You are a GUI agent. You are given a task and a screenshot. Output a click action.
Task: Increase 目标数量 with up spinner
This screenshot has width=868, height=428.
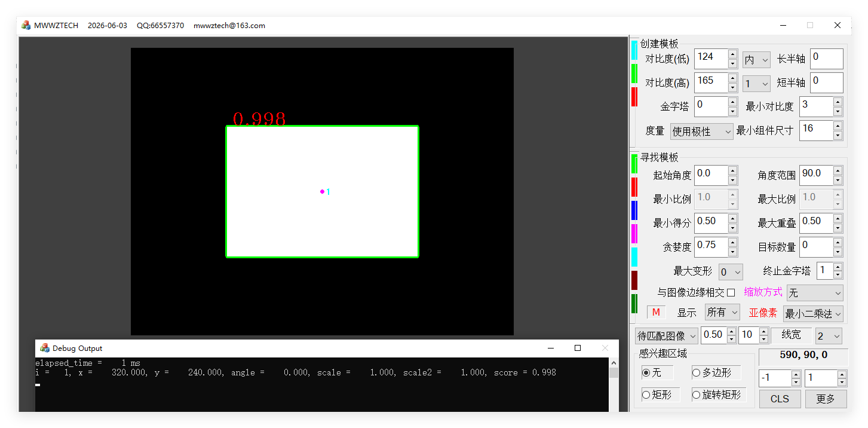tap(838, 242)
